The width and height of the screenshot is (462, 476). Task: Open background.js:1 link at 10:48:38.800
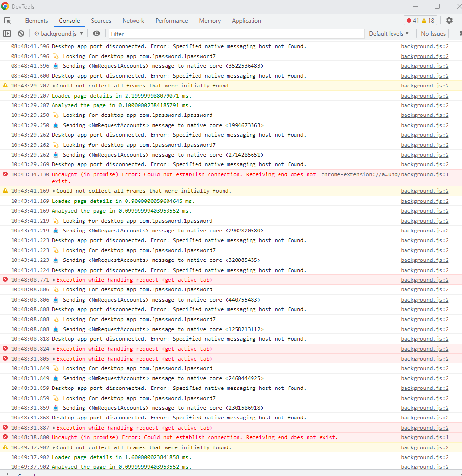tap(425, 437)
